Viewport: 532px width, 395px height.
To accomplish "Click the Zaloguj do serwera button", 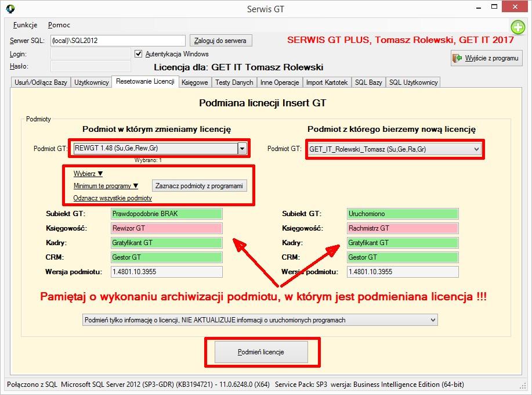I will point(220,41).
